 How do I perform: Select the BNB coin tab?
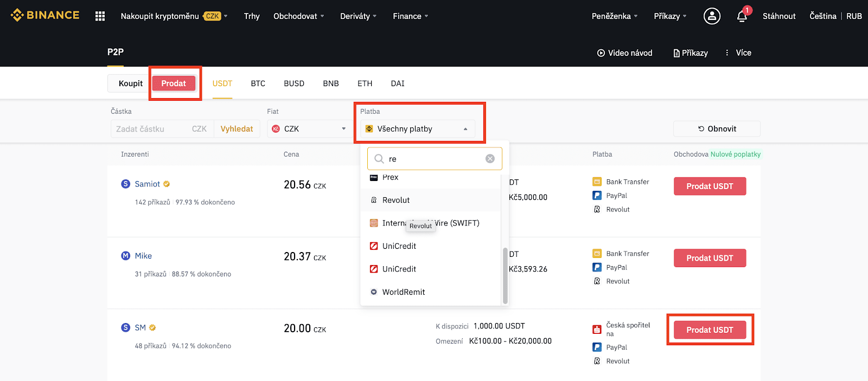pos(331,83)
